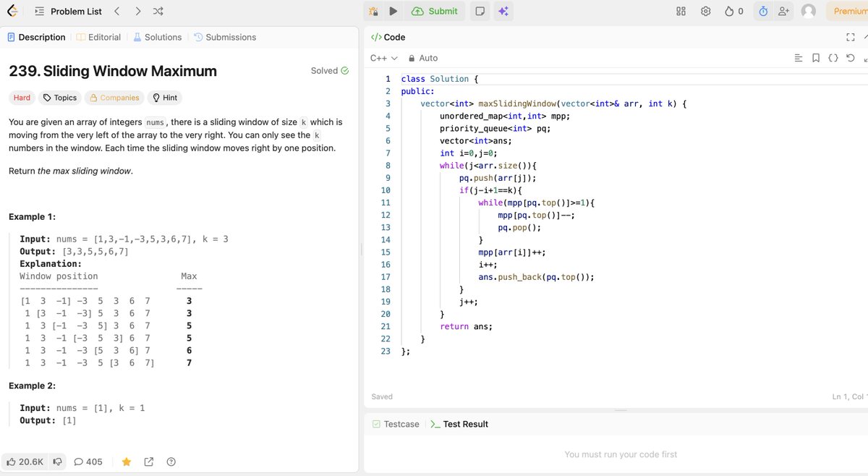The height and width of the screenshot is (476, 868).
Task: Click 'unordered_map<int,int> mpp;' code line
Action: [x=505, y=116]
